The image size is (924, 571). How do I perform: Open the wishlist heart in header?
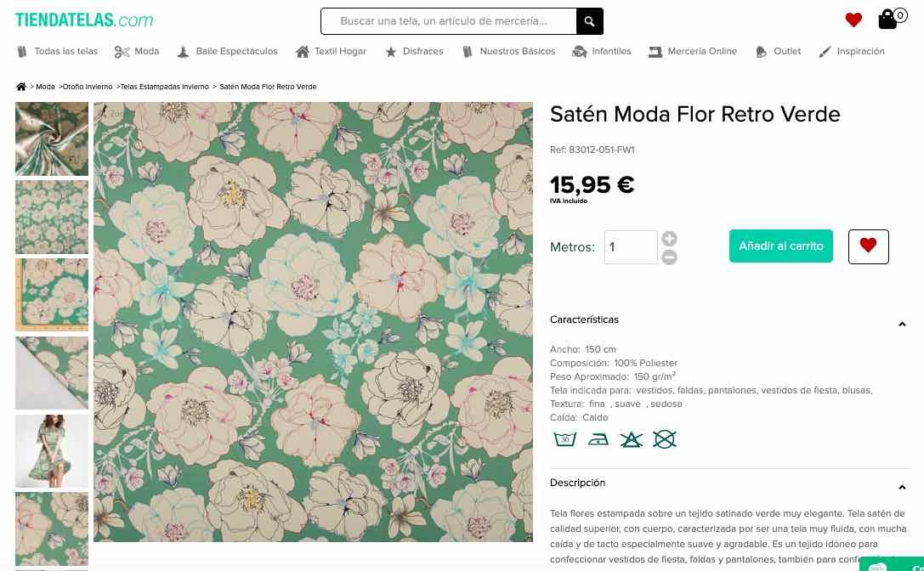(853, 20)
